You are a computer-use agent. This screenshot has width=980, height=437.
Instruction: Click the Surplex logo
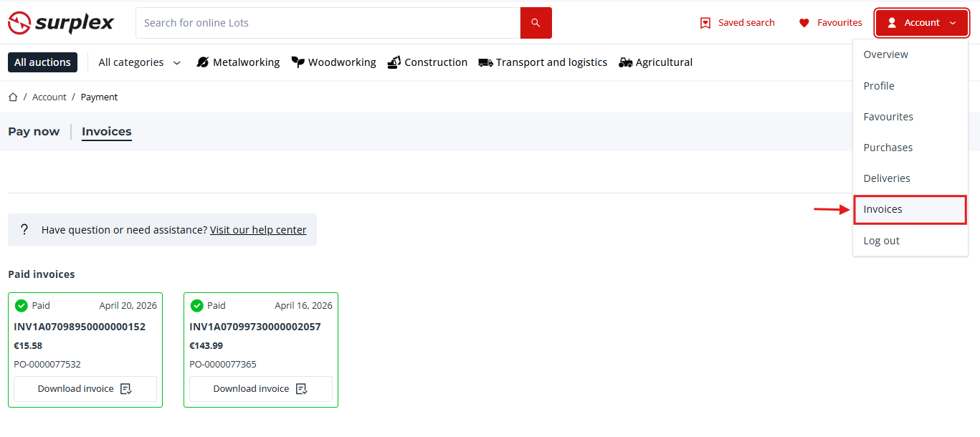point(61,23)
